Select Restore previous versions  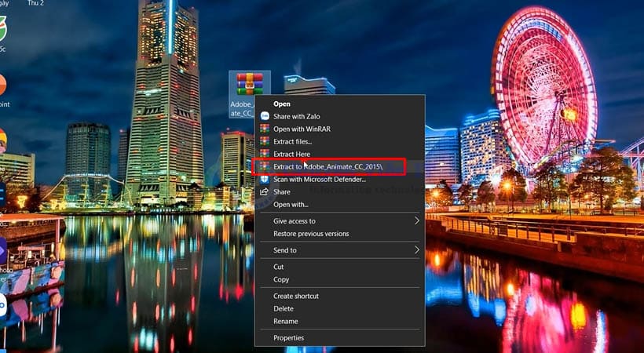(311, 234)
